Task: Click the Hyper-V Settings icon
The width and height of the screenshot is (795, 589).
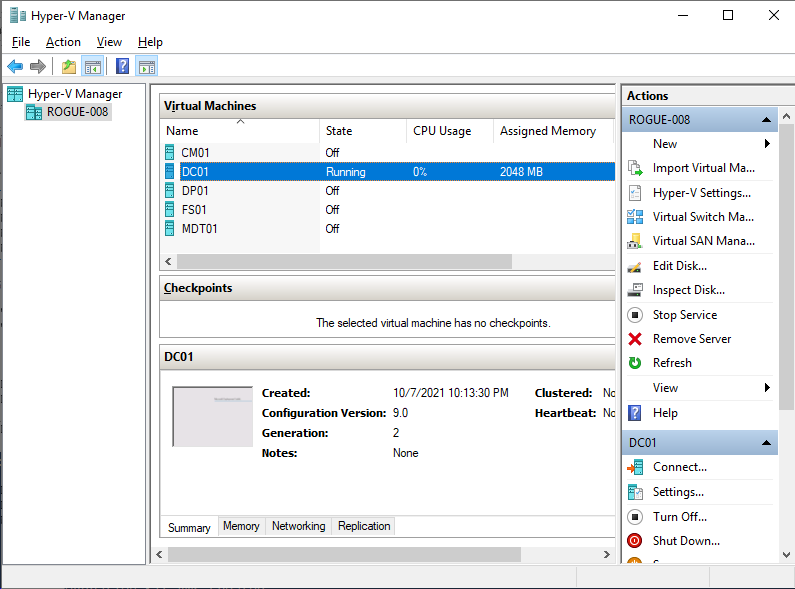Action: [635, 193]
